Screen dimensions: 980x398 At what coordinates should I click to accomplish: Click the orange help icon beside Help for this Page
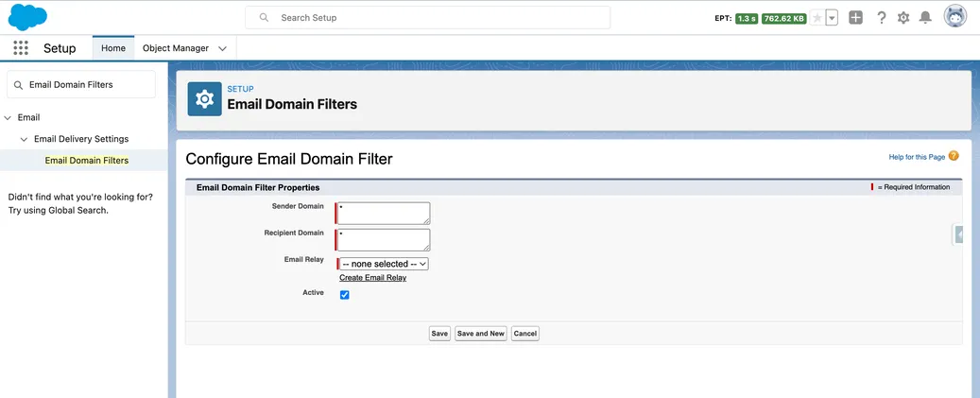pos(954,156)
